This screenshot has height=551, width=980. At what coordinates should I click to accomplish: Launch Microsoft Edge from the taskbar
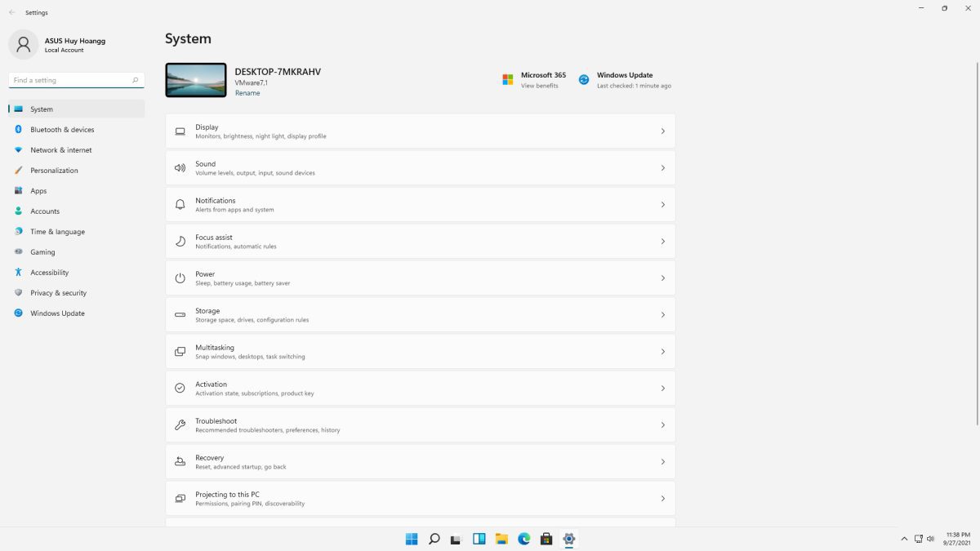click(524, 539)
